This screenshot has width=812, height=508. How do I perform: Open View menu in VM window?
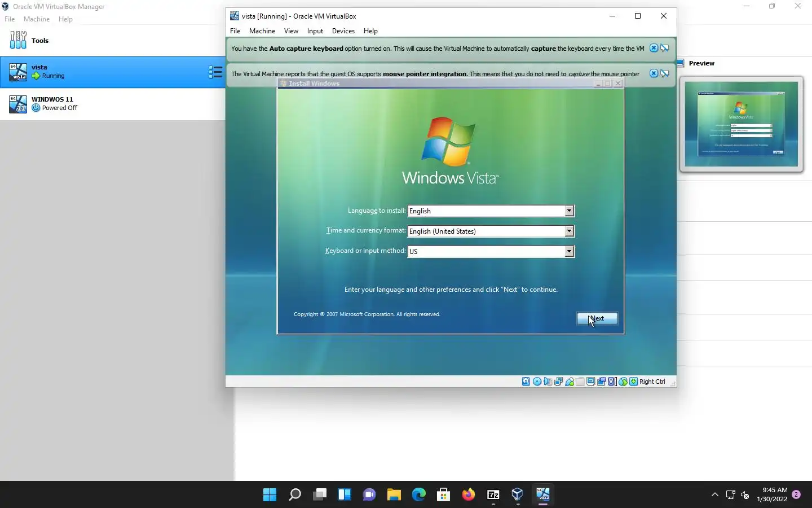coord(291,31)
